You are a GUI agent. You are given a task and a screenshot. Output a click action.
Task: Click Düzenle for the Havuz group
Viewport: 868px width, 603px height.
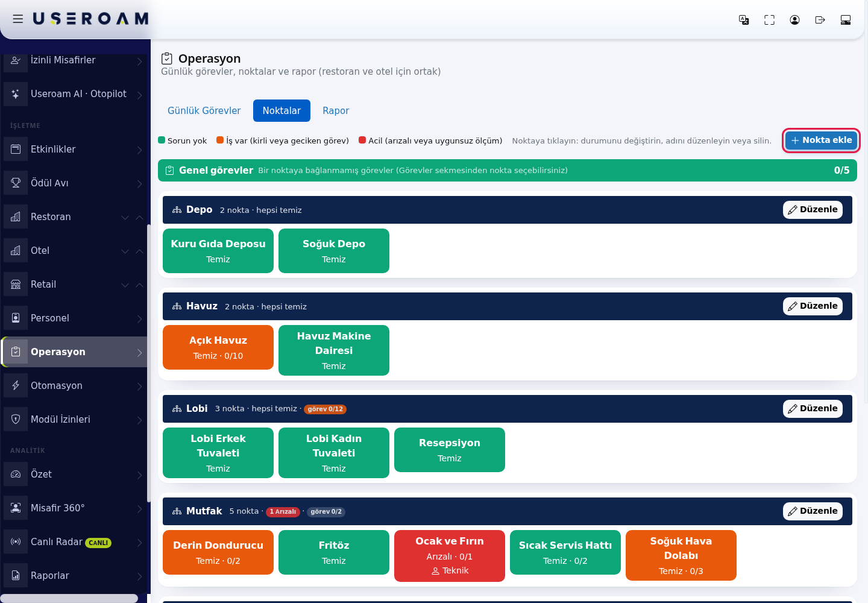click(813, 306)
